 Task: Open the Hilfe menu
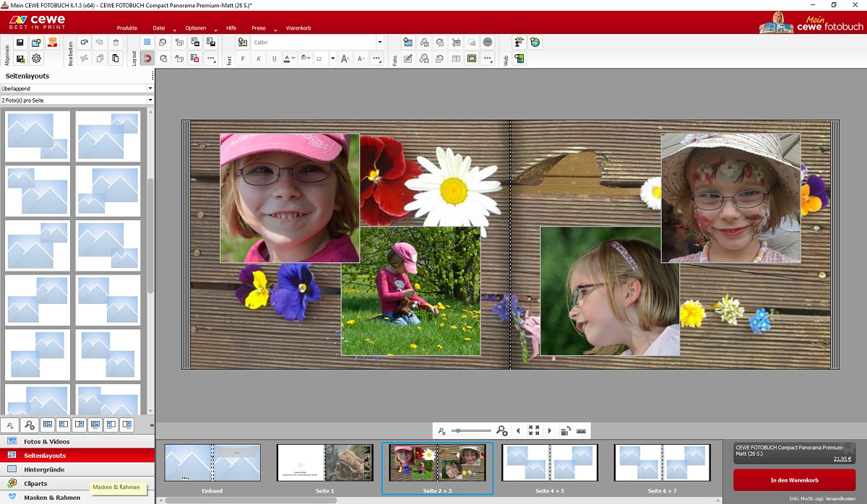[231, 28]
